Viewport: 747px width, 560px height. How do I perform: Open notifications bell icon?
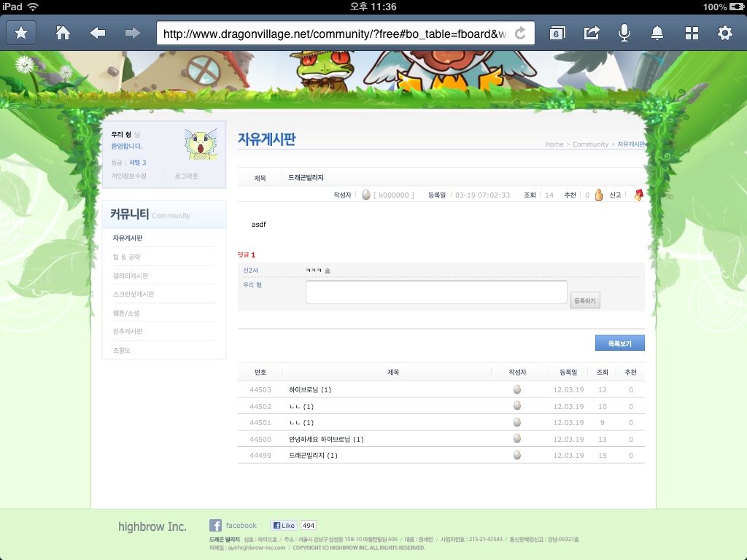click(657, 33)
